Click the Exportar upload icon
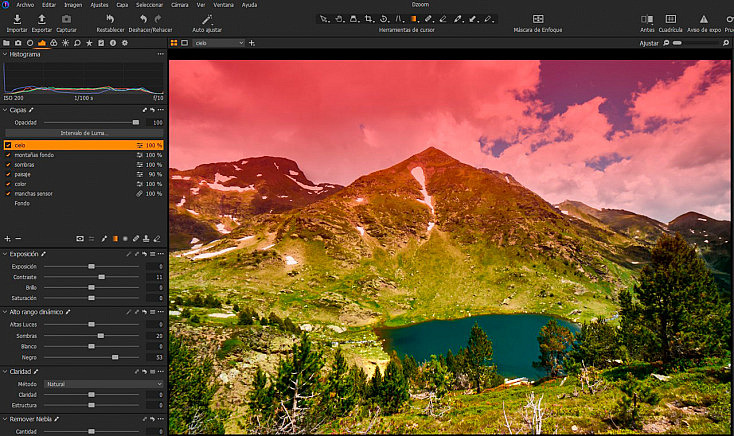Image resolution: width=734 pixels, height=436 pixels. click(x=42, y=19)
